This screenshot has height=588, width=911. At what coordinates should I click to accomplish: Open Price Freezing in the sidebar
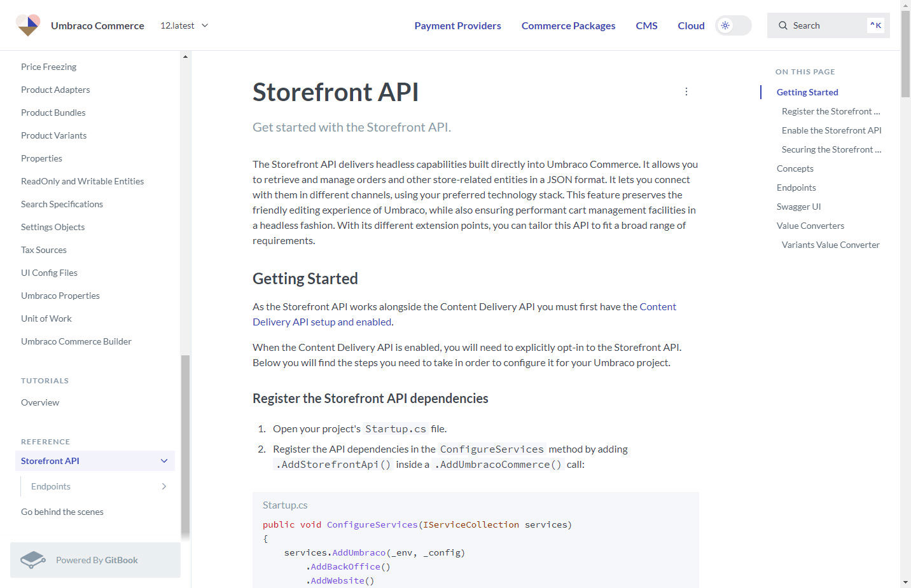(x=48, y=67)
